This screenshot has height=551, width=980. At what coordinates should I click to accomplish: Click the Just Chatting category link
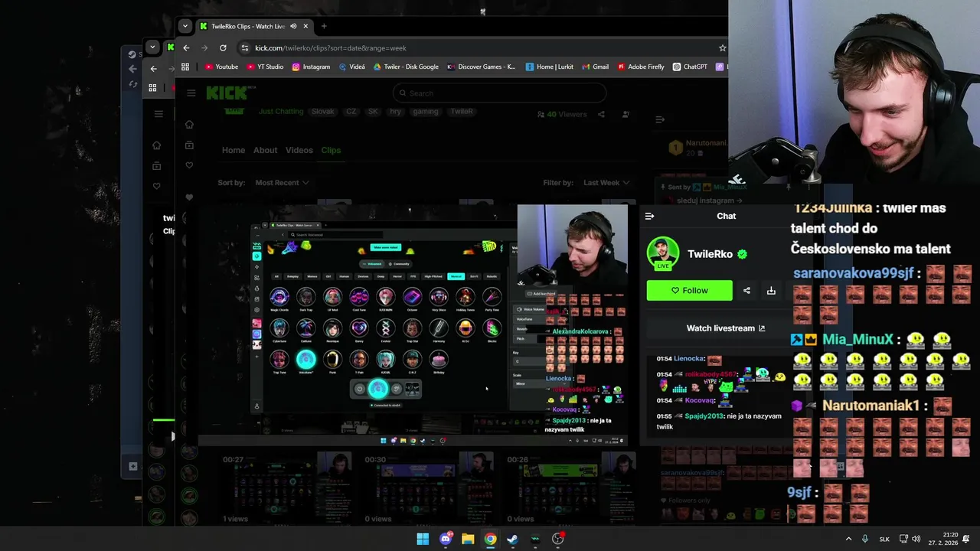tap(281, 112)
